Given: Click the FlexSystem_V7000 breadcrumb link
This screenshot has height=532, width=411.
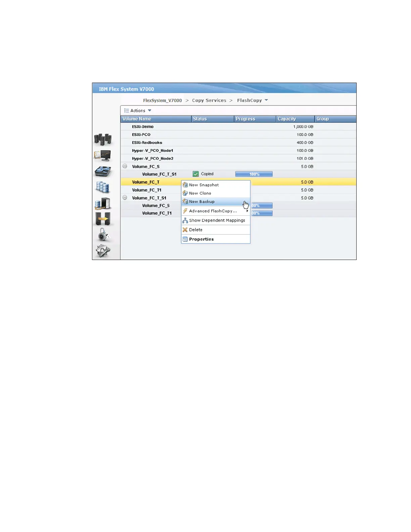Looking at the screenshot, I should (x=163, y=100).
